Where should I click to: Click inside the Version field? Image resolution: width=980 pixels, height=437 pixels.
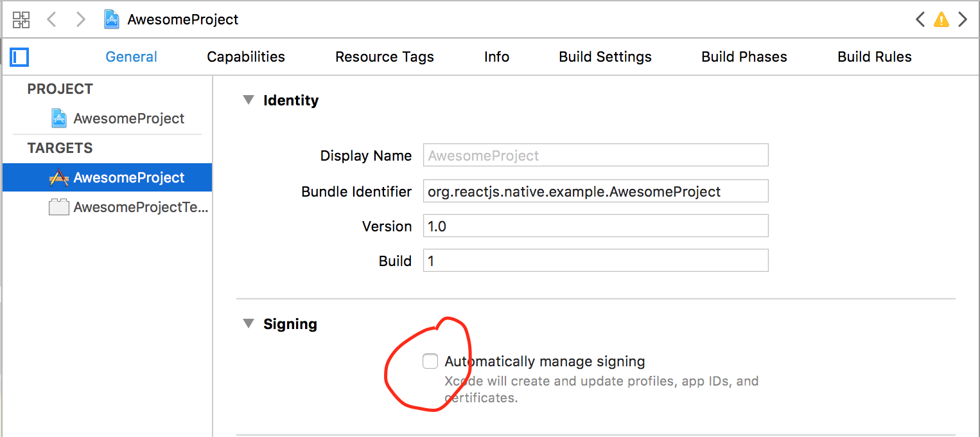[595, 226]
